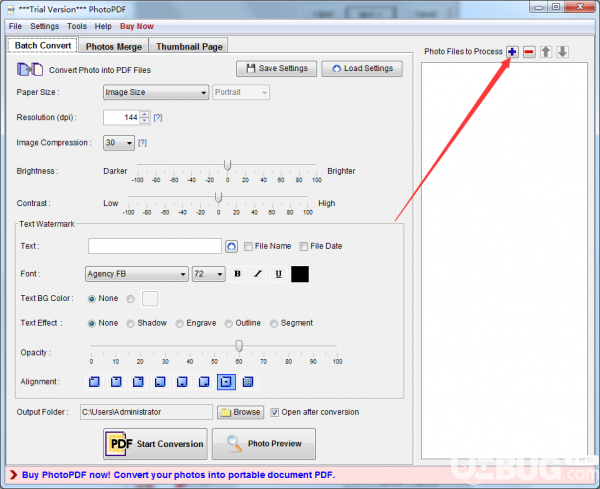Select Shadow text effect

tap(130, 324)
